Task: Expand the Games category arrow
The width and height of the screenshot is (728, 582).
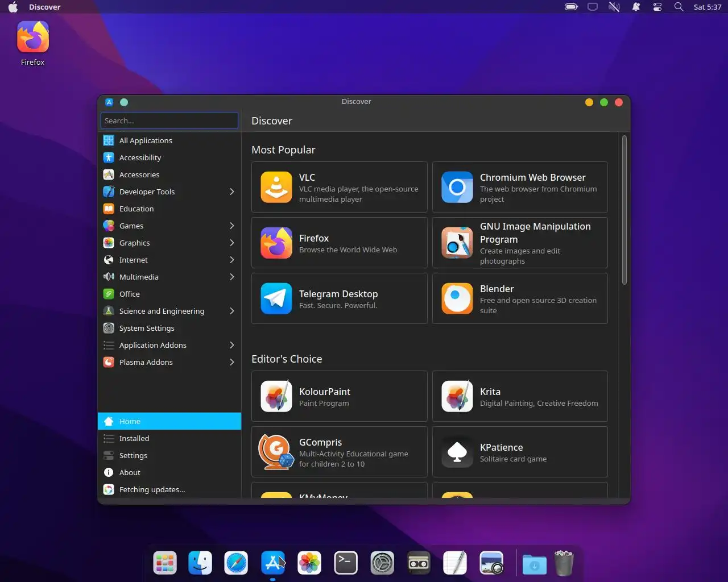Action: (x=231, y=226)
